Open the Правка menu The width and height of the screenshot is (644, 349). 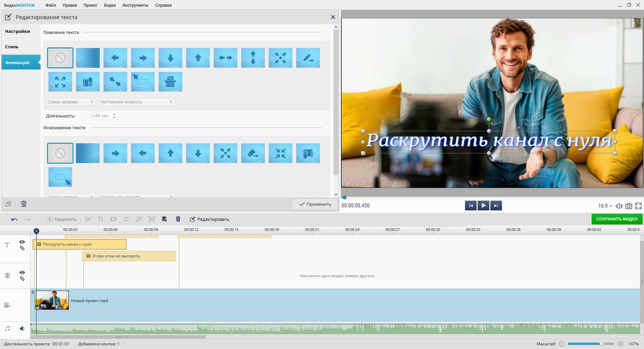click(70, 5)
